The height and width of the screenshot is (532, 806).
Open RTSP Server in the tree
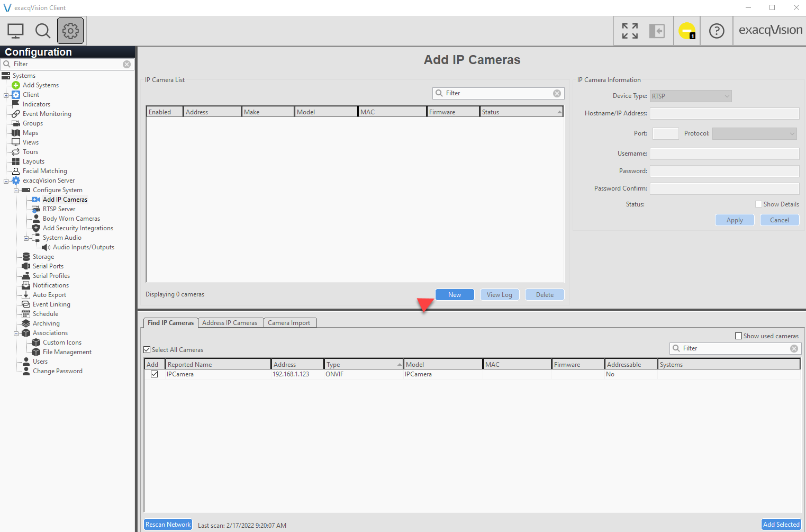tap(59, 209)
